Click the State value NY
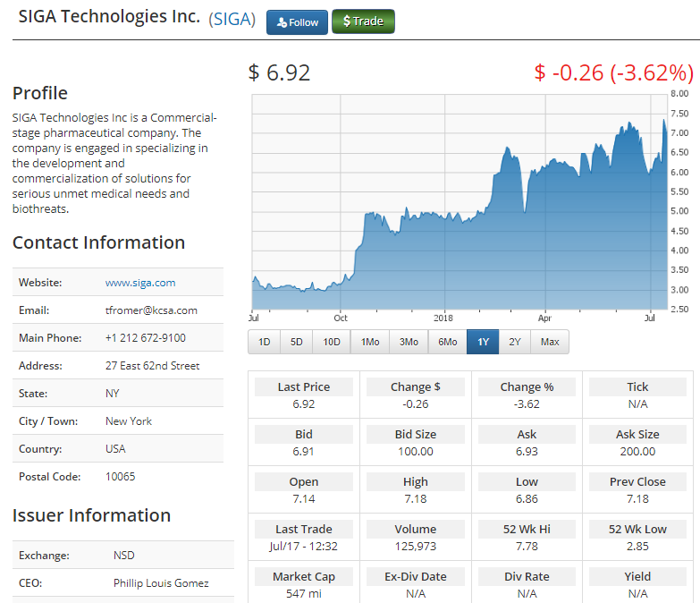 pyautogui.click(x=112, y=394)
